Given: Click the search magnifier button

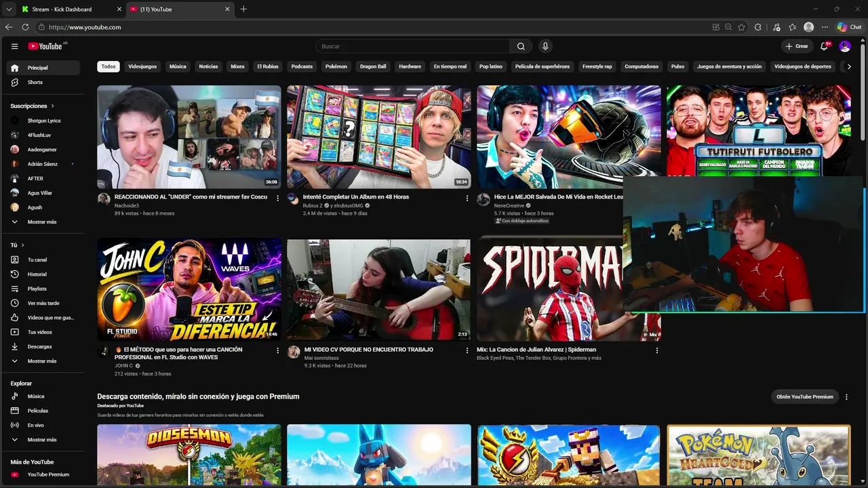Looking at the screenshot, I should [x=521, y=46].
